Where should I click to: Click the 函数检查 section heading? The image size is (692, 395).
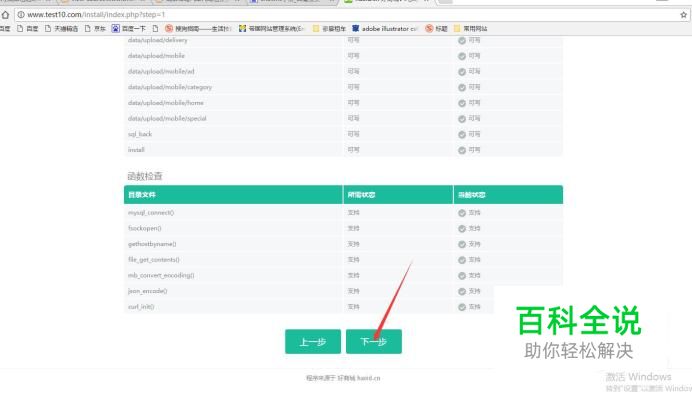pos(145,176)
